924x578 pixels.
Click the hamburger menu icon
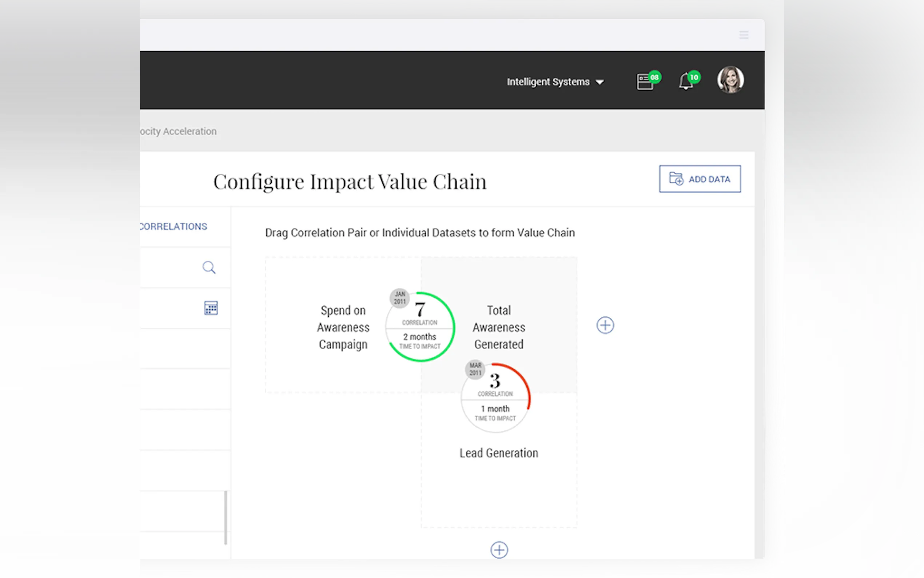[x=743, y=35]
